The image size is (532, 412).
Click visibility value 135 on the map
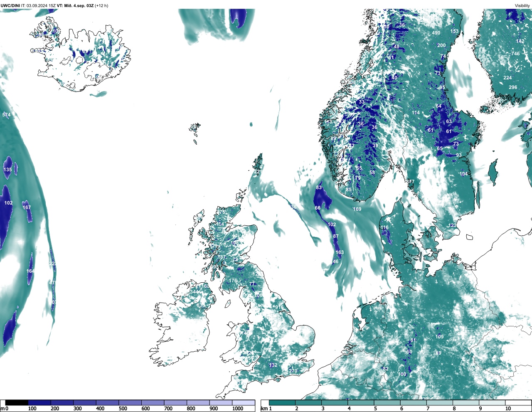click(x=8, y=170)
